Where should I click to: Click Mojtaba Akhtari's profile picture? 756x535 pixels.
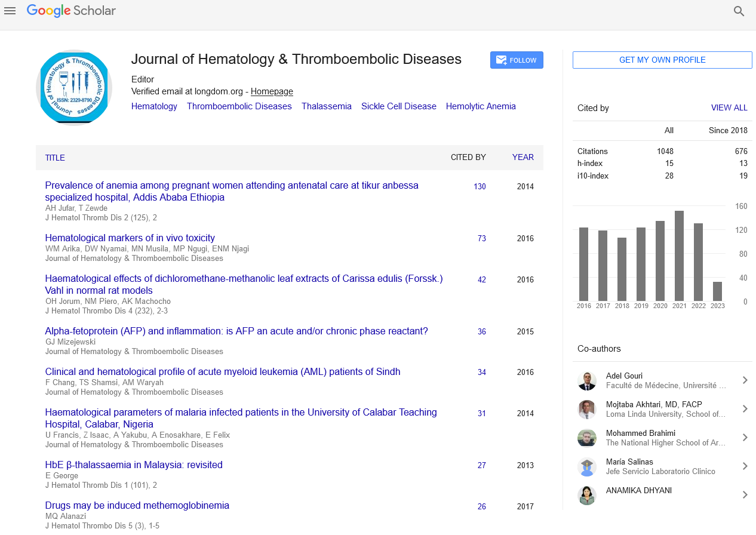pos(587,410)
